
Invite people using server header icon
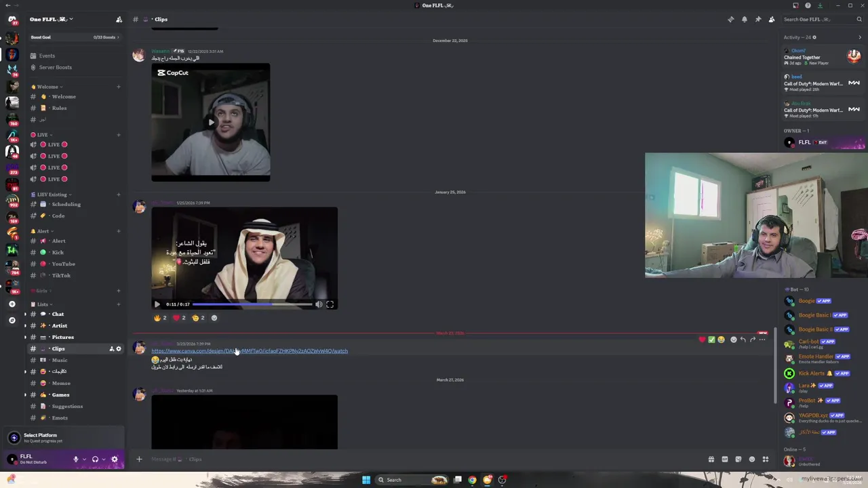[x=119, y=19]
